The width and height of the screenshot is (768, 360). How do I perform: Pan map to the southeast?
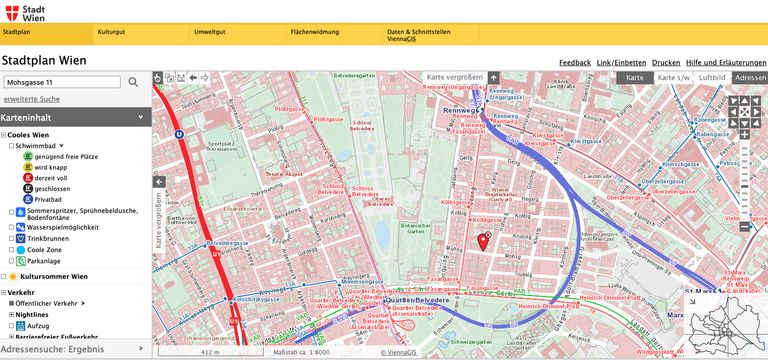click(x=755, y=123)
